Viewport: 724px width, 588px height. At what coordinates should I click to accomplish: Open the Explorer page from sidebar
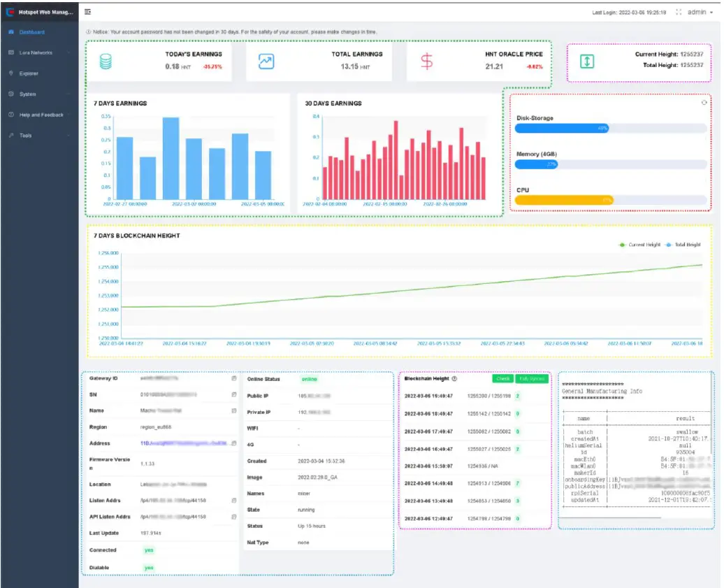[x=29, y=73]
